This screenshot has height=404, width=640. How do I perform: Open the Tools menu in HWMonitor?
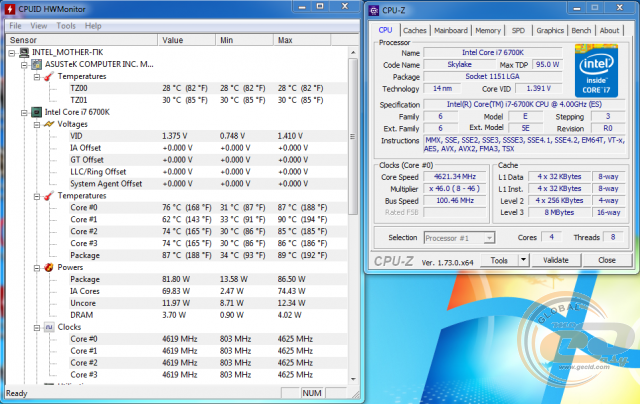tap(66, 26)
